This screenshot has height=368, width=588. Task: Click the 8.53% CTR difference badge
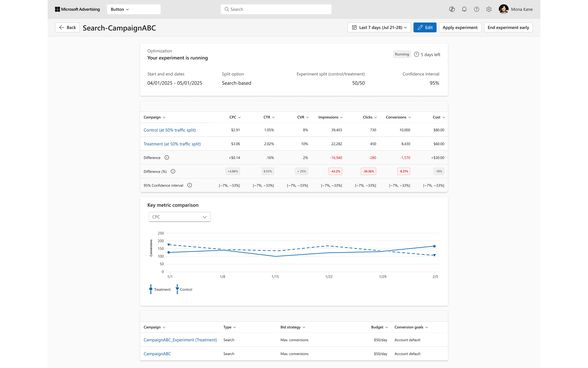pos(268,171)
